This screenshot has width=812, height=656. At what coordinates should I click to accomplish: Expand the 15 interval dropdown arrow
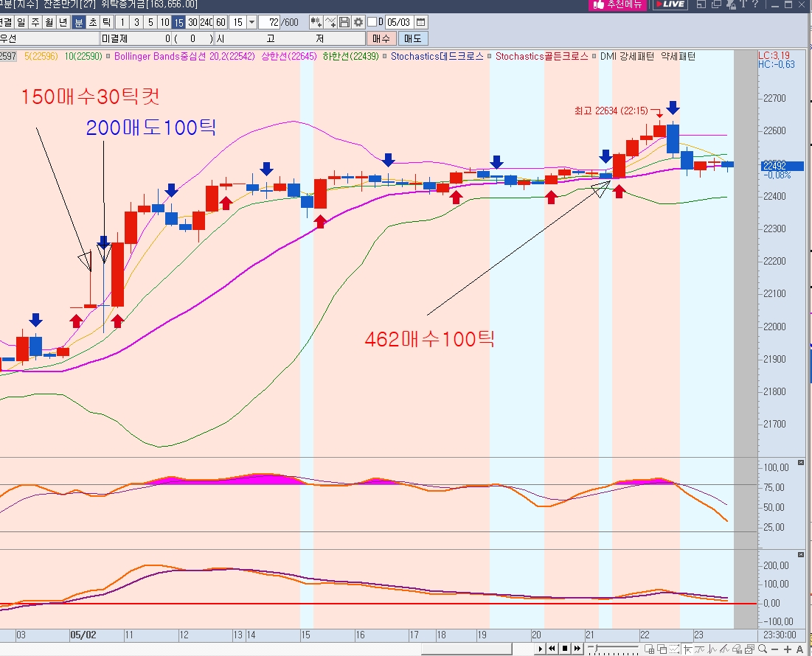252,22
